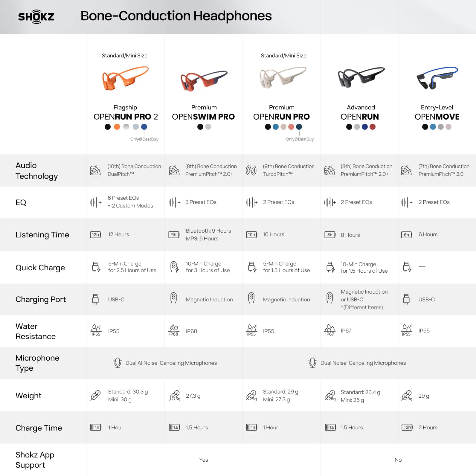Click the 2h charge time battery icon
Image resolution: width=476 pixels, height=476 pixels.
tap(407, 428)
